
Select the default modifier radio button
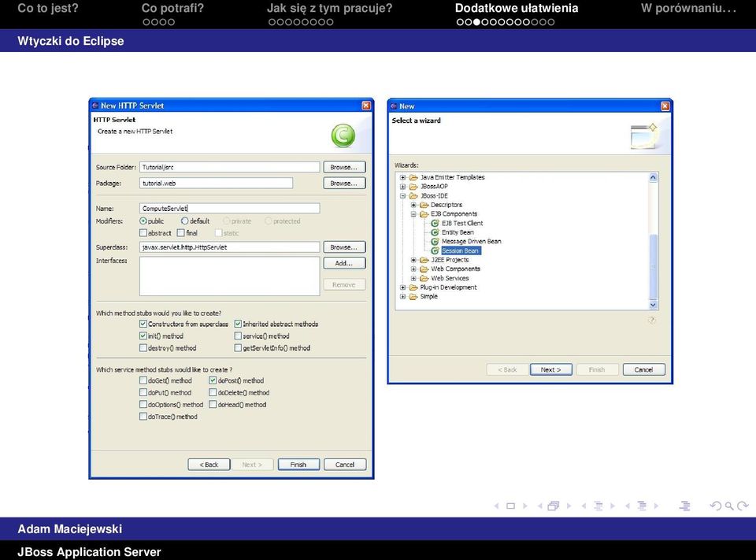[x=184, y=221]
